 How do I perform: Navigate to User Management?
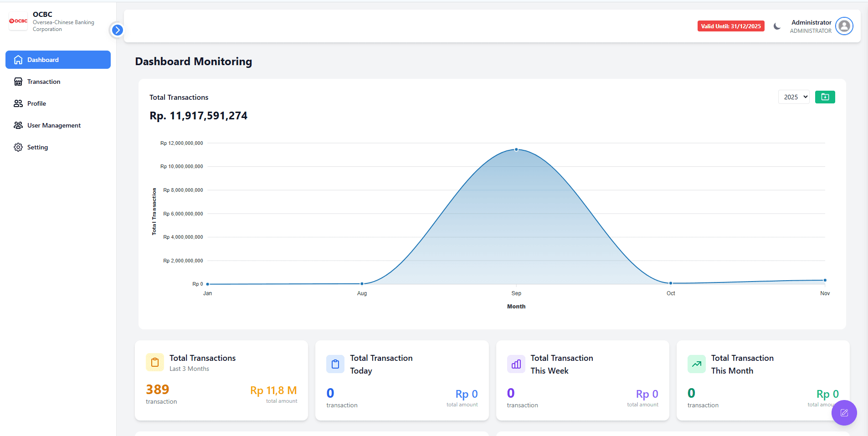click(x=54, y=125)
